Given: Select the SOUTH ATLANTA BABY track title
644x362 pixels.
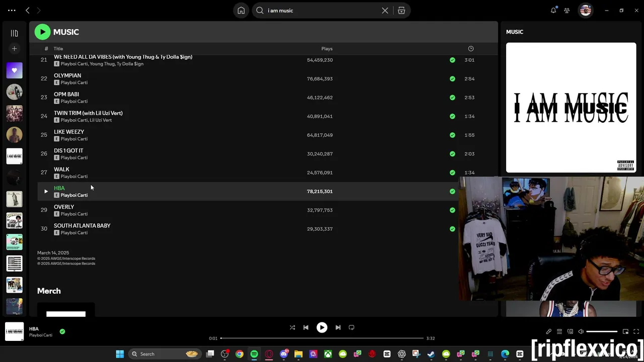Looking at the screenshot, I should tap(82, 226).
